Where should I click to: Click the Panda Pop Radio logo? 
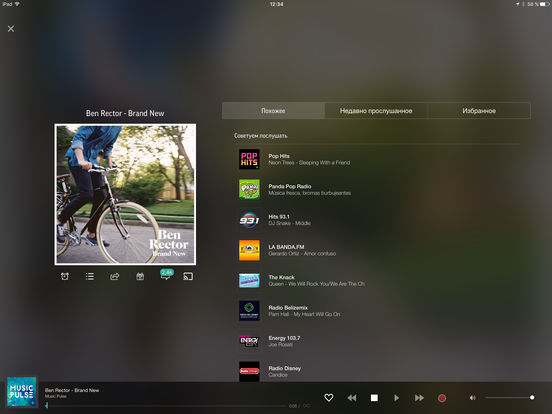click(x=249, y=189)
